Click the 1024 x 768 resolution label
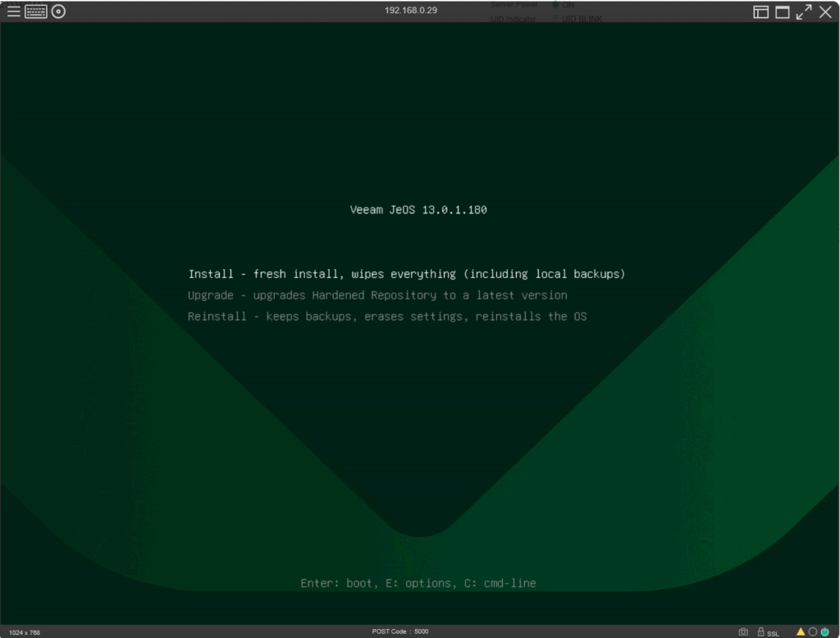Image resolution: width=840 pixels, height=638 pixels. tap(25, 632)
